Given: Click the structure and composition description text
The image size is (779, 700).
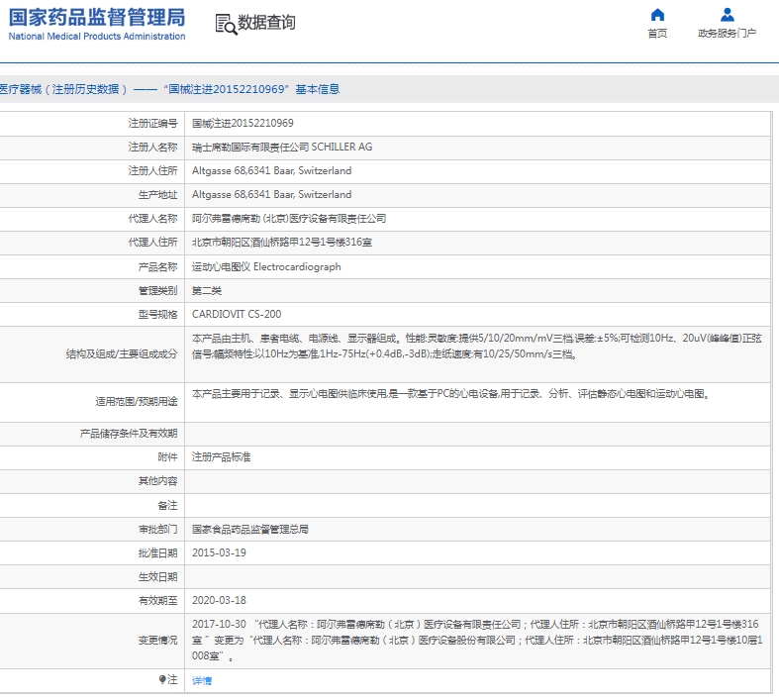Looking at the screenshot, I should pos(476,347).
